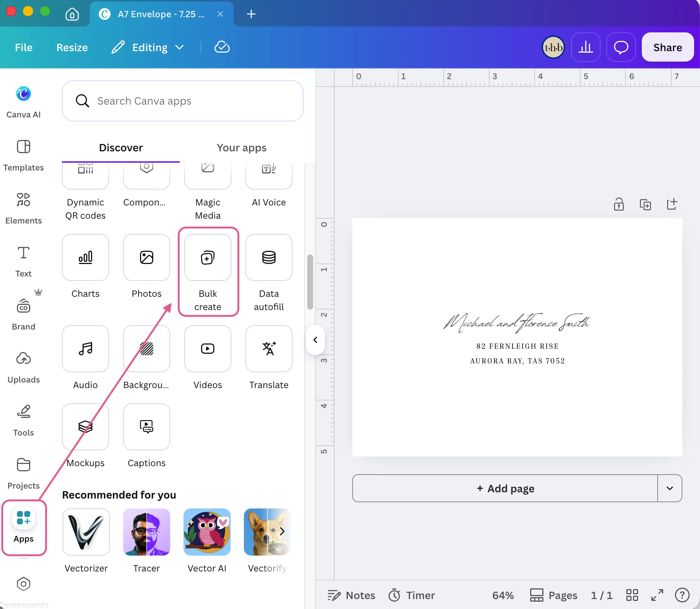700x609 pixels.
Task: Open the Videos app
Action: click(x=208, y=358)
